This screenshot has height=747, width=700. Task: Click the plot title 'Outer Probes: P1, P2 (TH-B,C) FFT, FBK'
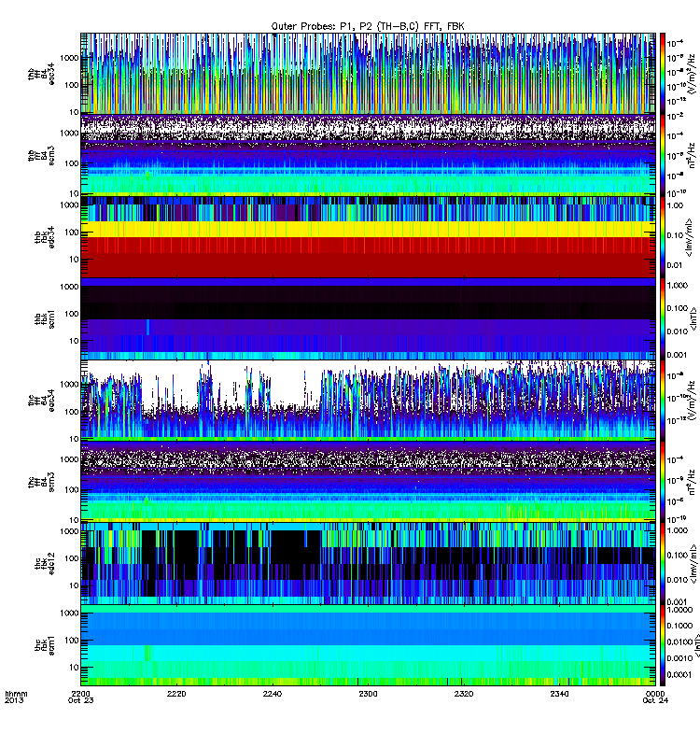[x=367, y=26]
